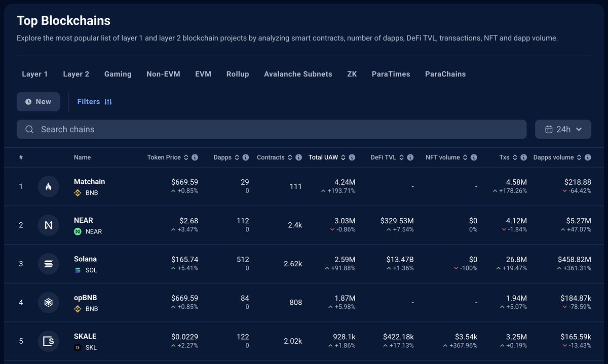Open the Matchain chain page
Screen dimensions: 608x364
[x=90, y=182]
